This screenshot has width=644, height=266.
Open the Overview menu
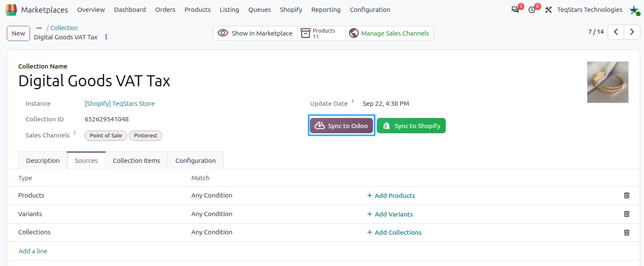[x=90, y=10]
